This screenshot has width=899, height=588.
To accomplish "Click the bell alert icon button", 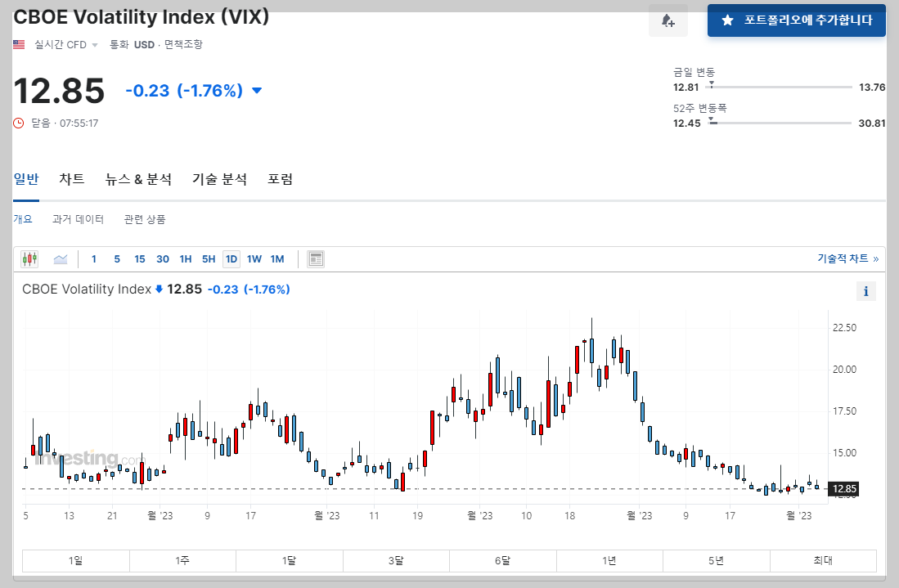I will click(668, 20).
